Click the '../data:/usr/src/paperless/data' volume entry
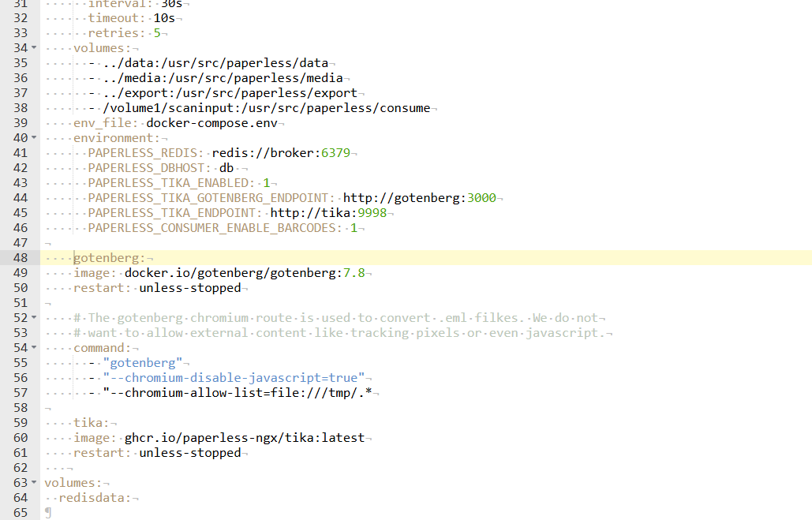The width and height of the screenshot is (812, 520). pos(215,63)
